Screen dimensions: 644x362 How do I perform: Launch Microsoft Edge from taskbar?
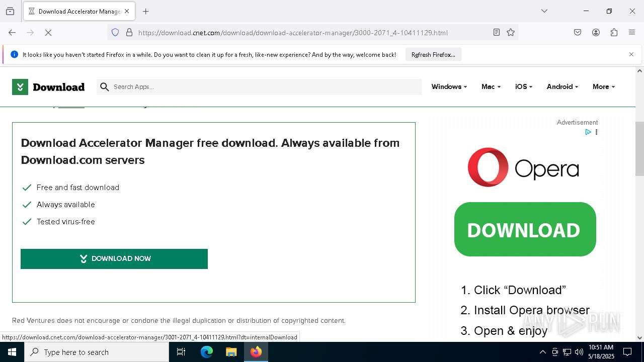[207, 352]
